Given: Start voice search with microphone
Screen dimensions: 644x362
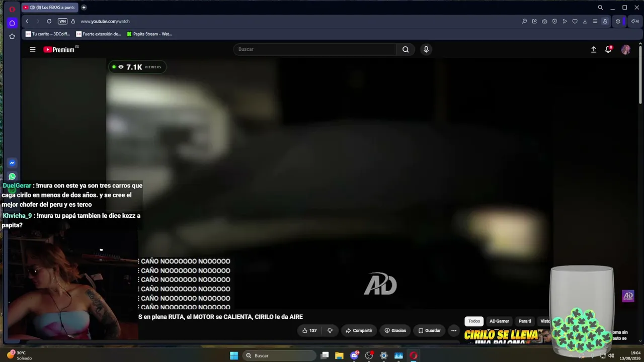Looking at the screenshot, I should click(x=426, y=49).
